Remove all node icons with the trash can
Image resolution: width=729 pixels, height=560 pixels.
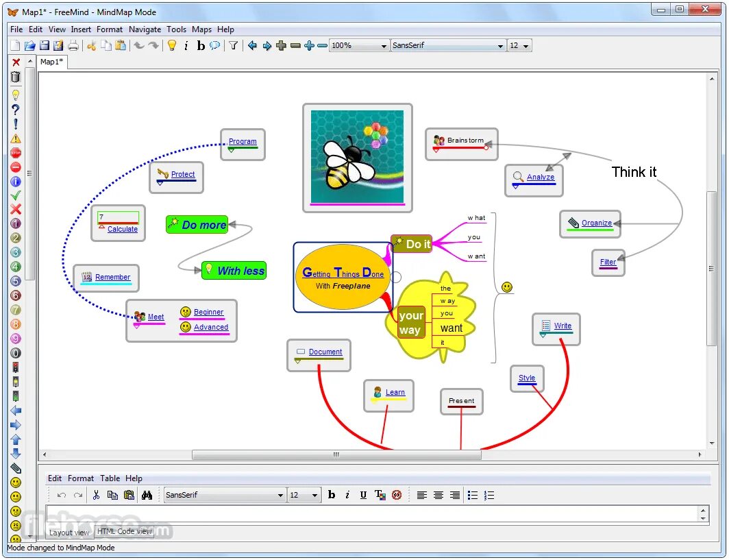(x=15, y=77)
